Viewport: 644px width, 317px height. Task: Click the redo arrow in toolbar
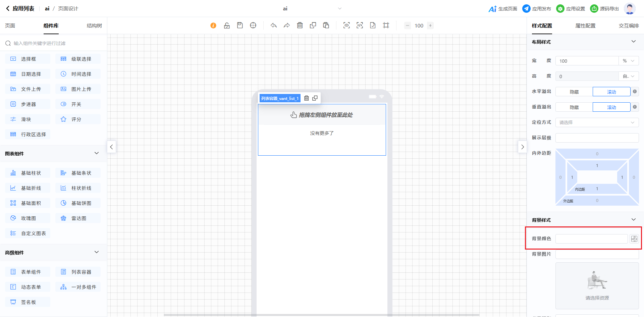pyautogui.click(x=287, y=25)
